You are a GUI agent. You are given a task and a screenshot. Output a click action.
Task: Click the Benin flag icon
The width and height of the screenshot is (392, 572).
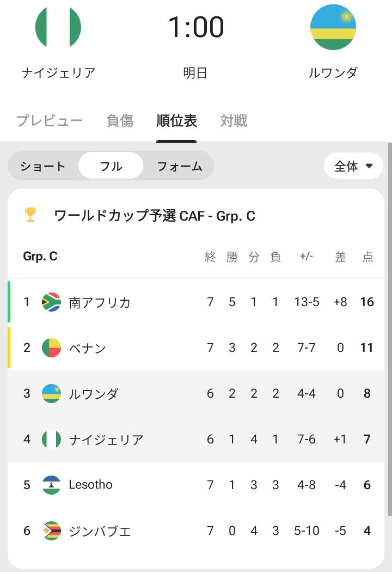tap(51, 348)
